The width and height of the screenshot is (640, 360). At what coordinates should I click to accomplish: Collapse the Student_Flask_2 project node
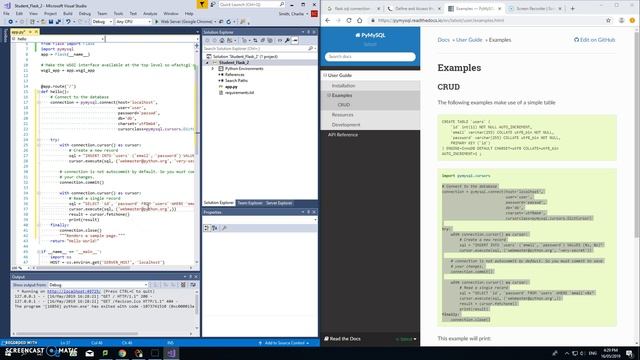[207, 62]
